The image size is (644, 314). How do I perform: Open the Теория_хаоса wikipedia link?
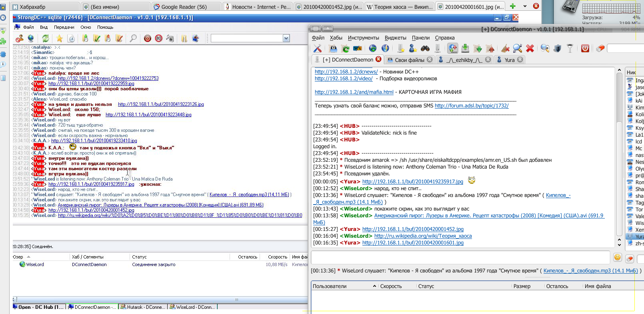click(x=423, y=236)
